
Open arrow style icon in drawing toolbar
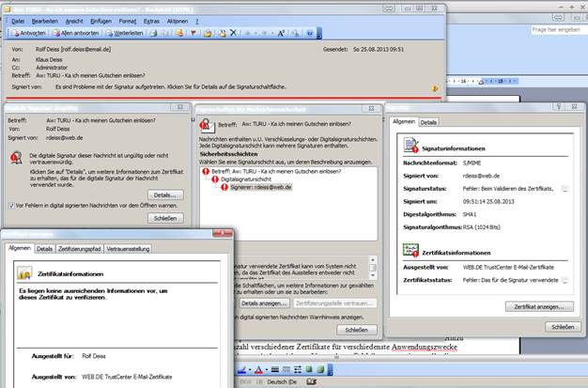click(x=298, y=370)
